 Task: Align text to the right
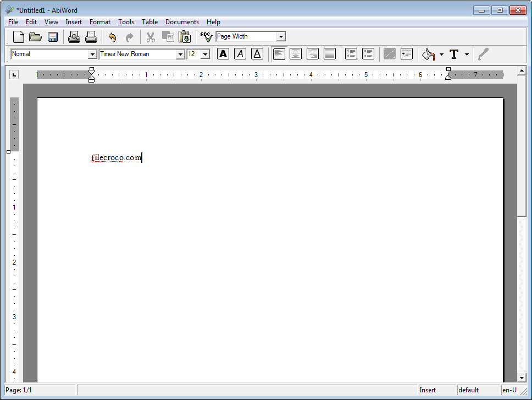313,54
